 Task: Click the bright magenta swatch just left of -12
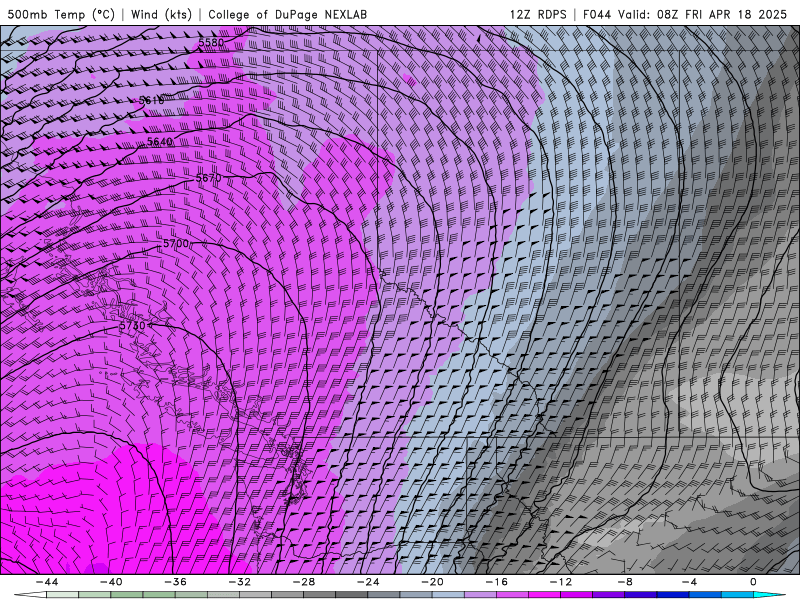pyautogui.click(x=544, y=595)
